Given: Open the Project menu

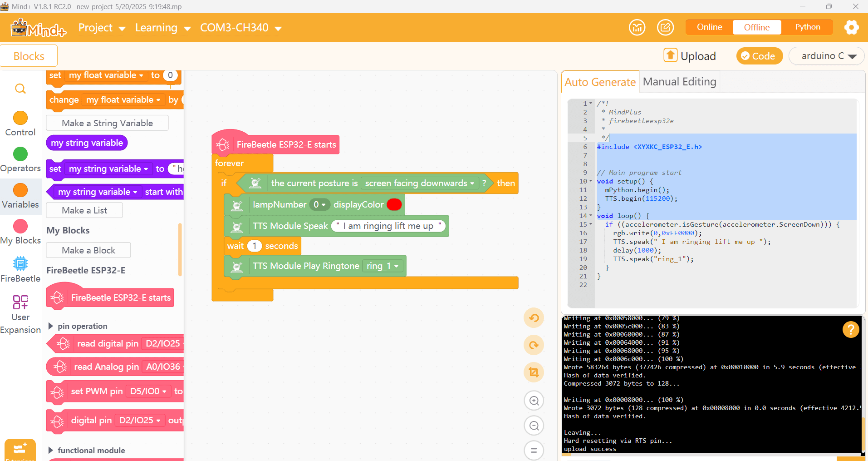Looking at the screenshot, I should click(102, 28).
